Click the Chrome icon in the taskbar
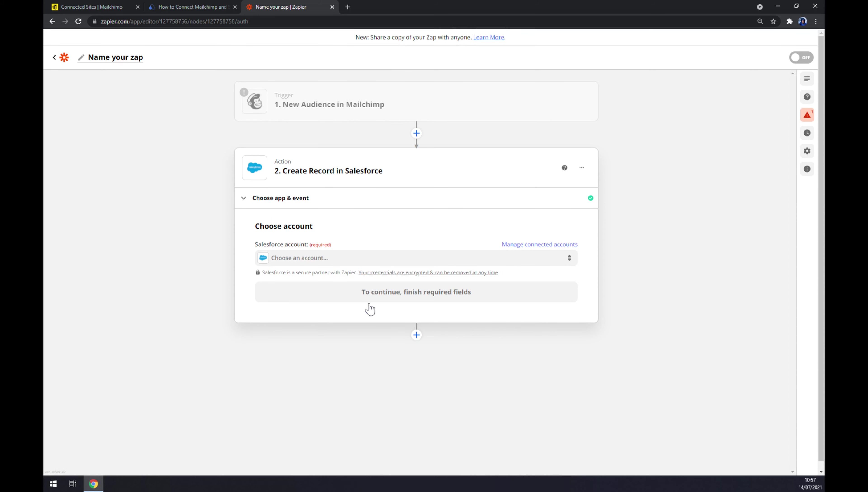Image resolution: width=868 pixels, height=492 pixels. pyautogui.click(x=93, y=484)
